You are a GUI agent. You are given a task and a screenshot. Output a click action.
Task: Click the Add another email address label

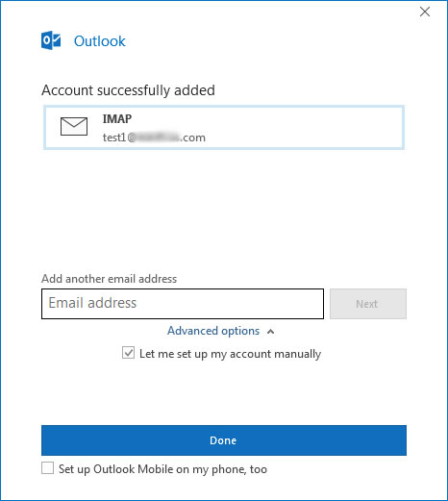[109, 279]
